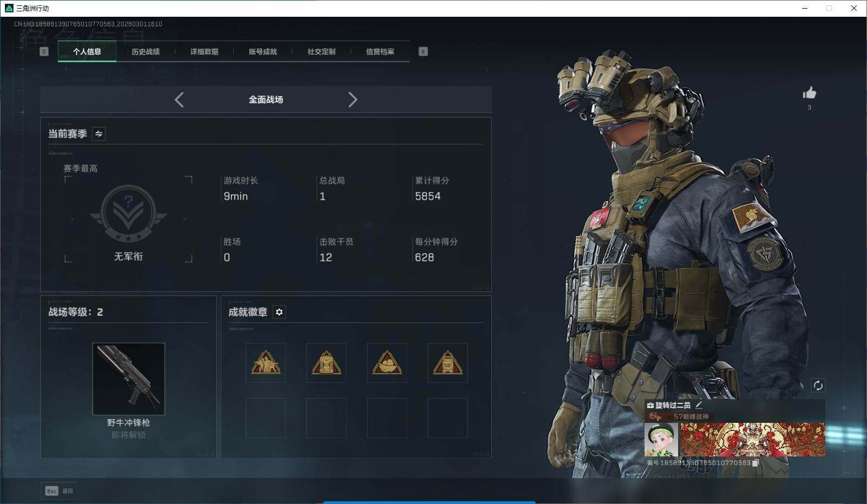867x504 pixels.
Task: Select the first gold achievement badge
Action: point(266,363)
